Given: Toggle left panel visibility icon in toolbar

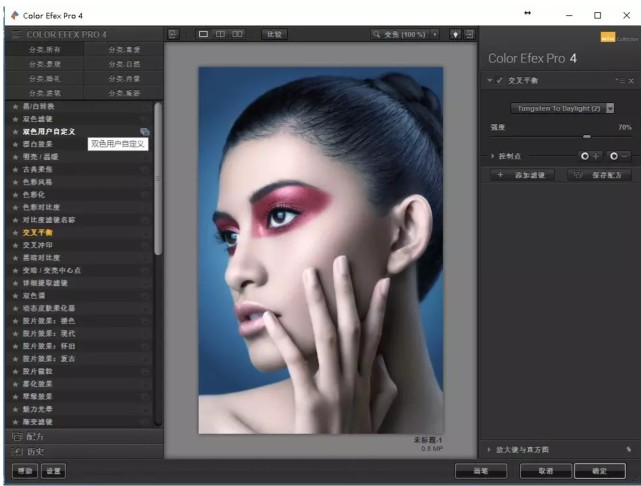Looking at the screenshot, I should (x=173, y=34).
